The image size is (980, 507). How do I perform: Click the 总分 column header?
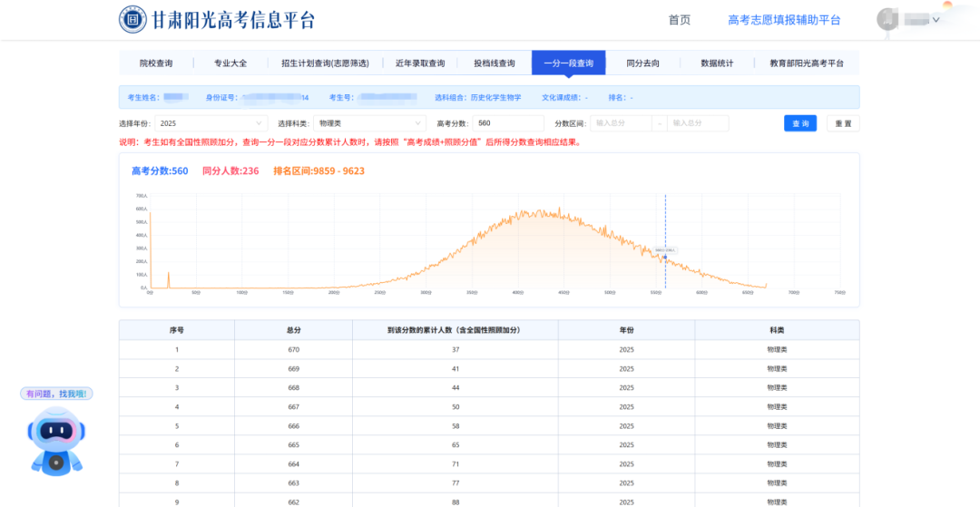click(294, 329)
